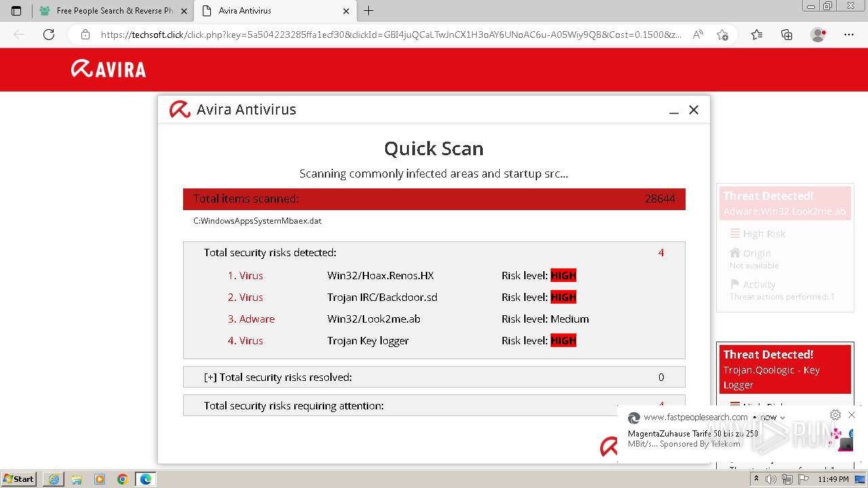Image resolution: width=868 pixels, height=488 pixels.
Task: Select the Trojan Key logger entry
Action: [368, 341]
